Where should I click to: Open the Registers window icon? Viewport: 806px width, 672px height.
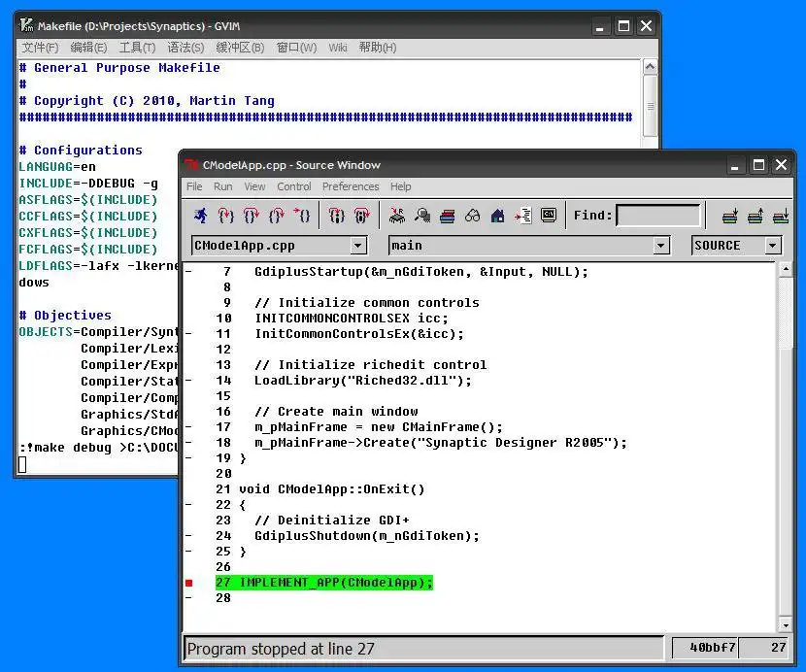point(397,216)
